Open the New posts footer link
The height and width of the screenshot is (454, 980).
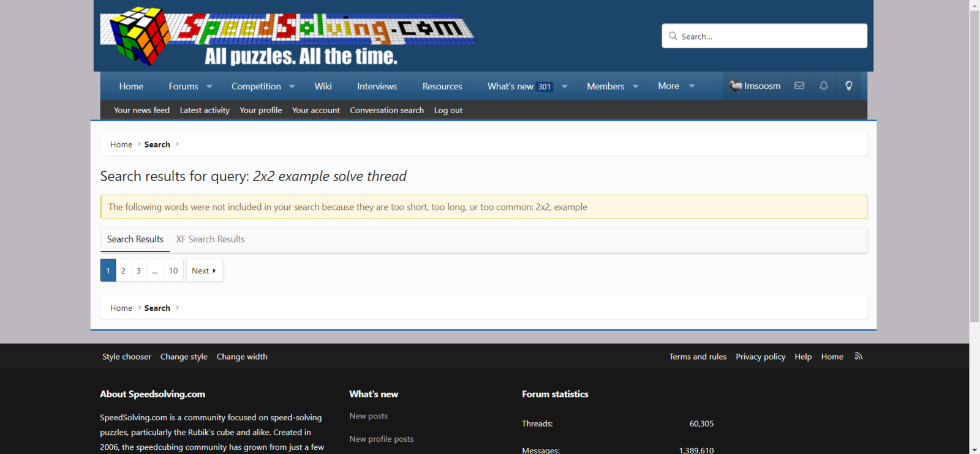click(369, 416)
